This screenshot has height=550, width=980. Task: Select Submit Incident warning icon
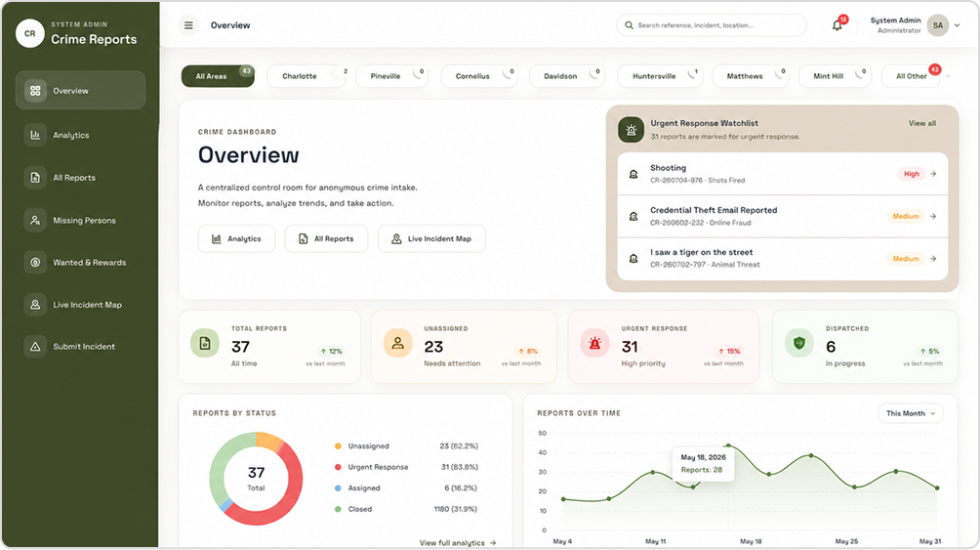35,347
